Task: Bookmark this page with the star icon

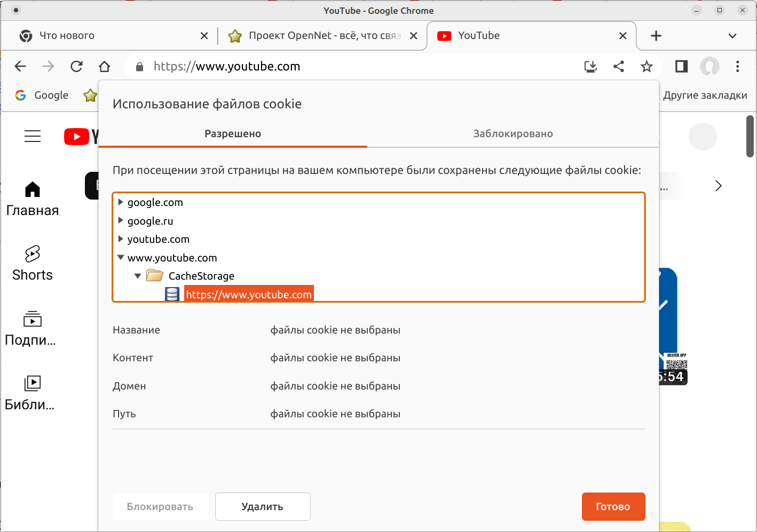Action: pyautogui.click(x=646, y=66)
